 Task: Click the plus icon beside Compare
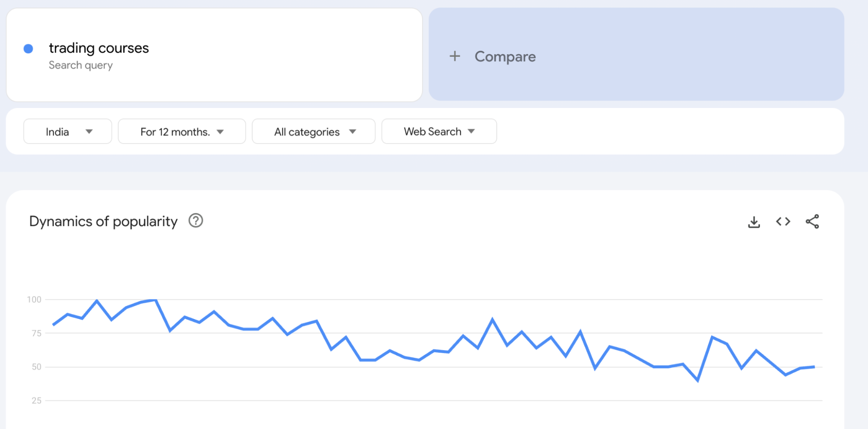455,56
